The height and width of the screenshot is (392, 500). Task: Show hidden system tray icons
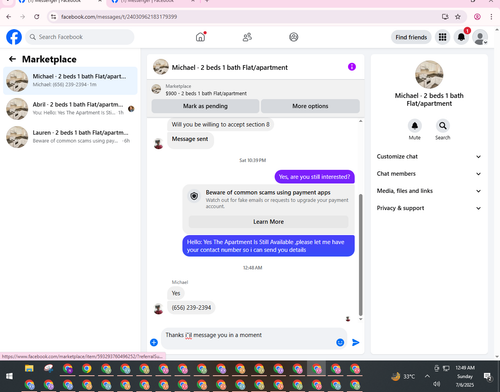(x=427, y=376)
